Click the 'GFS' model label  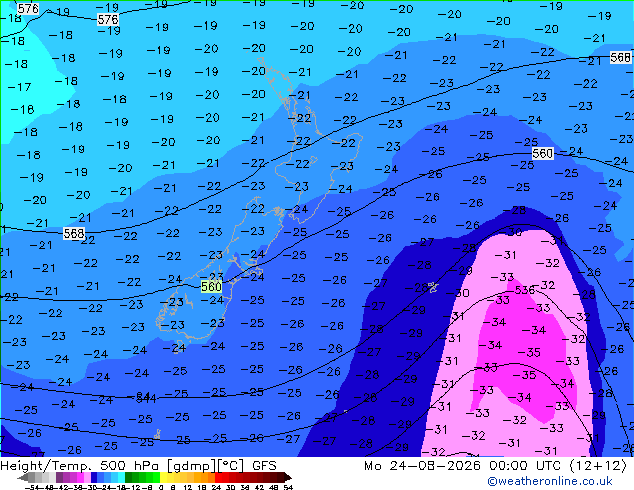point(264,466)
